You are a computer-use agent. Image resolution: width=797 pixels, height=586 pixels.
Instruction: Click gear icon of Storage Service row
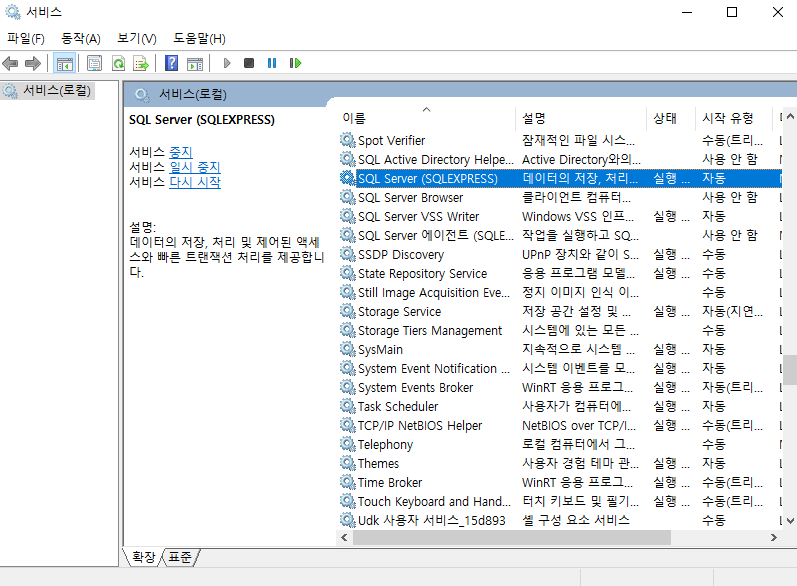[348, 311]
